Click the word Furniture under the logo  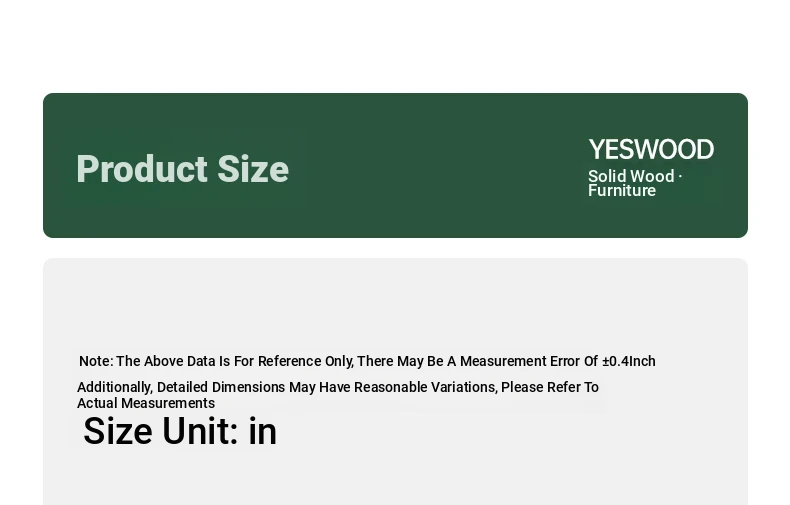click(x=622, y=191)
